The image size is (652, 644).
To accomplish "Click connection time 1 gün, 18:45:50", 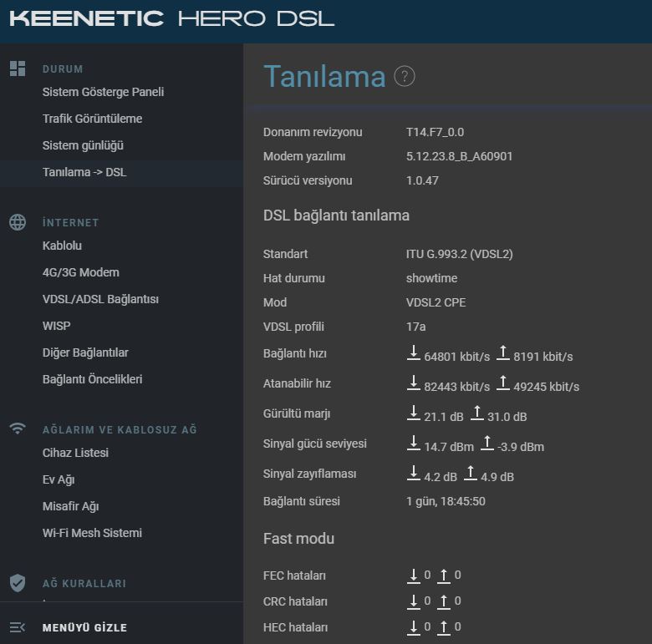I will point(446,501).
